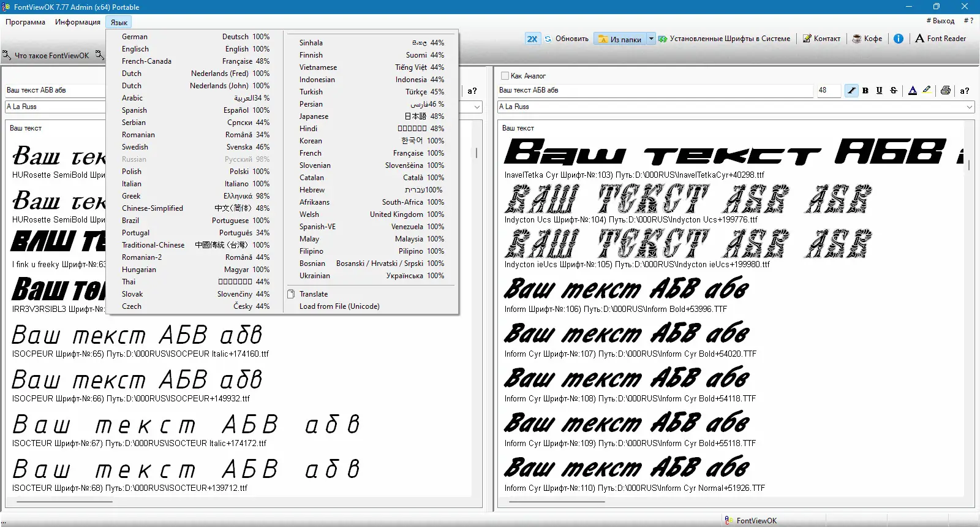Click the 'a?' button in left panel

(472, 91)
